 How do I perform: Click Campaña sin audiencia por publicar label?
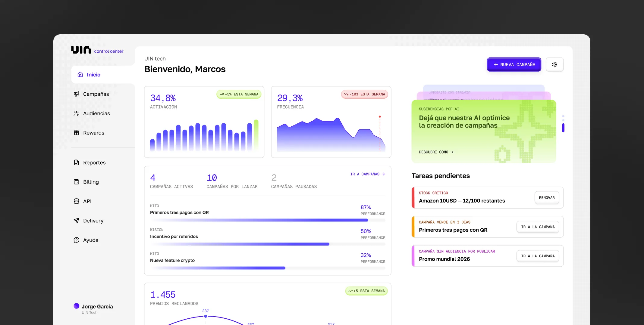point(457,251)
